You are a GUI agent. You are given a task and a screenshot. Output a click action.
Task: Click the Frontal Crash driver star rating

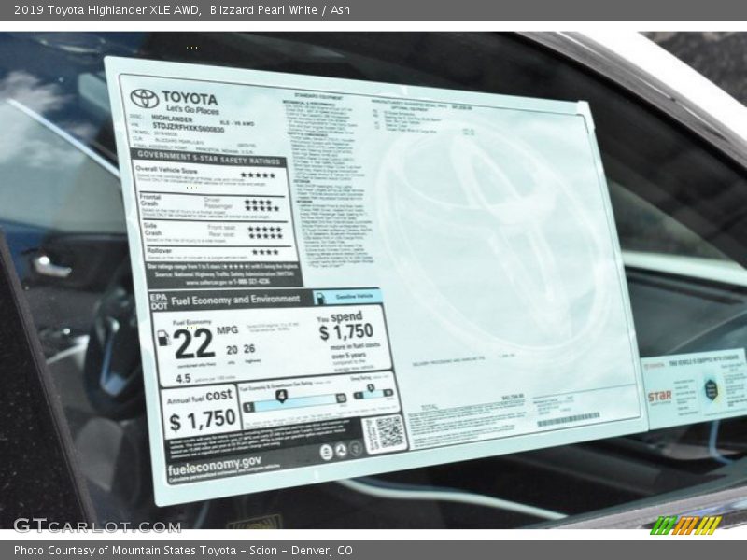pos(258,202)
